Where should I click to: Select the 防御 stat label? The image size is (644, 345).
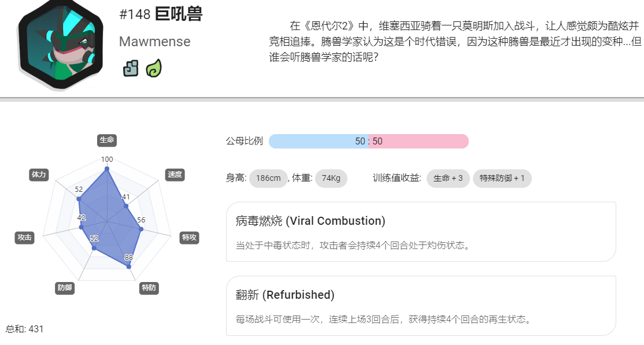[x=65, y=288]
